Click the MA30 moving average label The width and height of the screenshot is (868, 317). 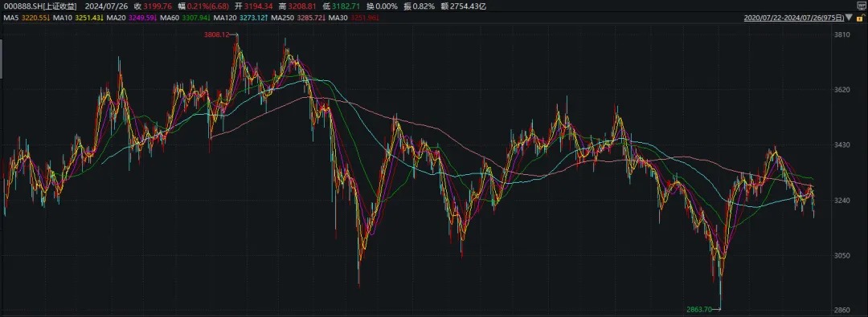click(337, 18)
